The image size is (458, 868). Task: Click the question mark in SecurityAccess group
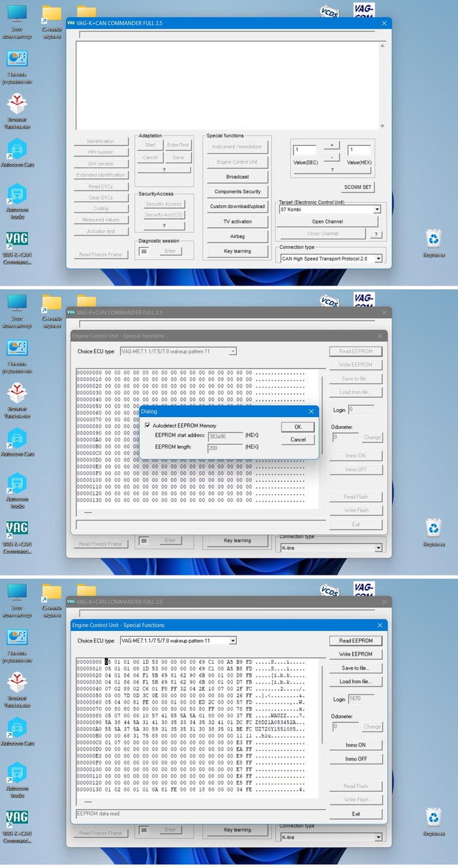tap(164, 226)
